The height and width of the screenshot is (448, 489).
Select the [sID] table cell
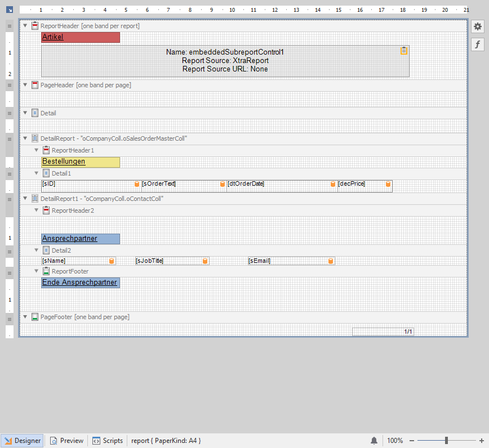coord(91,186)
